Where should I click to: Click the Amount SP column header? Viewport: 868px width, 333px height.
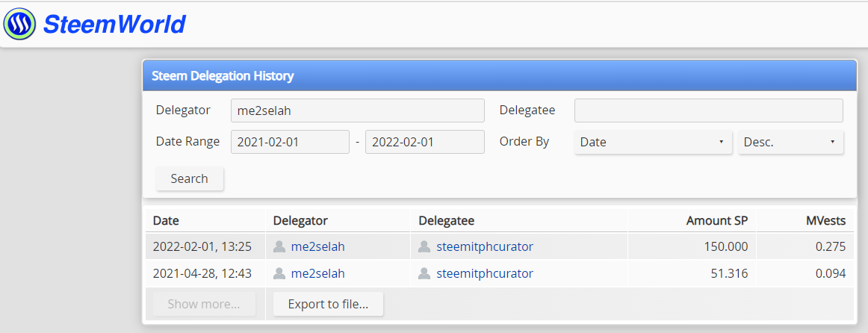click(717, 221)
